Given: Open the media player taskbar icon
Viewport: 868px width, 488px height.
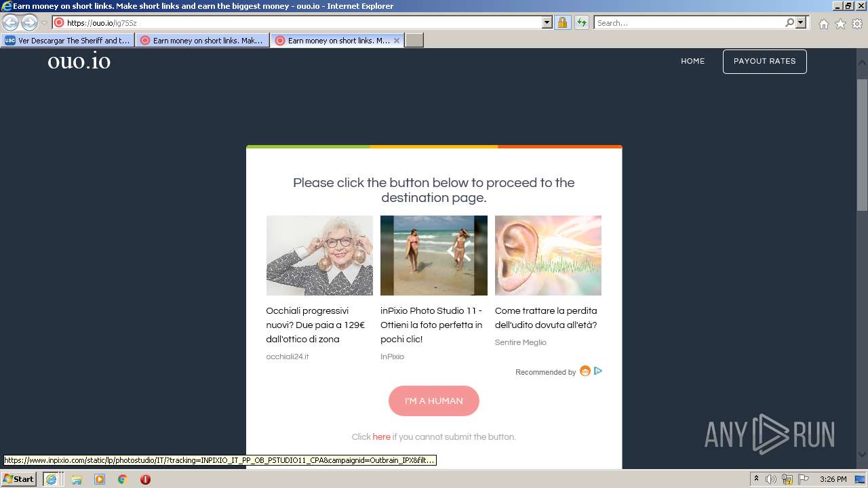Looking at the screenshot, I should (100, 479).
